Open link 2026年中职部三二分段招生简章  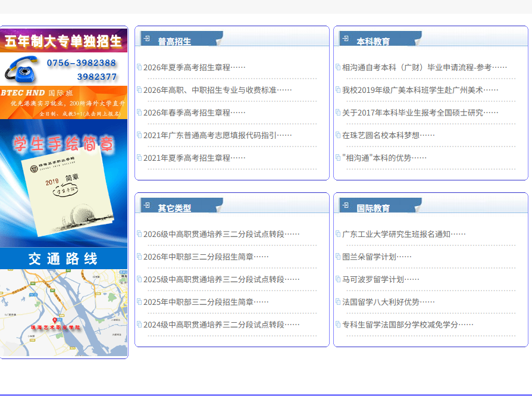tap(206, 257)
